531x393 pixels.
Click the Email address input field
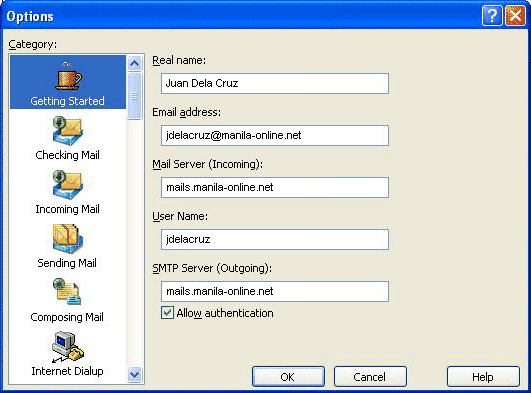click(275, 136)
